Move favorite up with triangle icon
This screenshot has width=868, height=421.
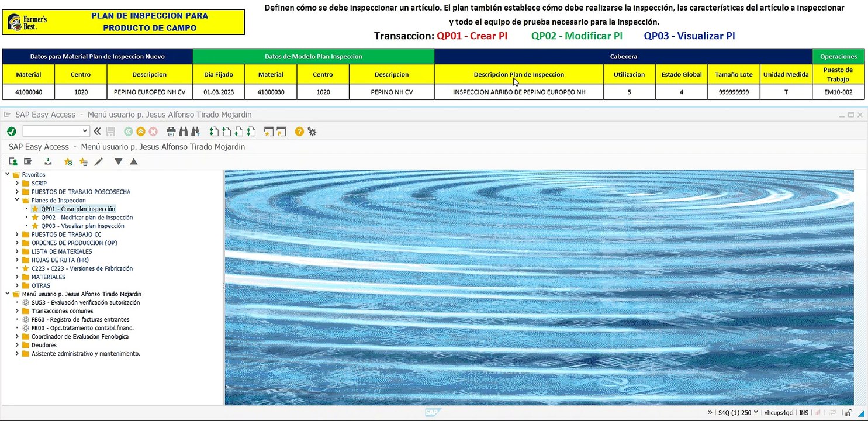click(x=133, y=161)
